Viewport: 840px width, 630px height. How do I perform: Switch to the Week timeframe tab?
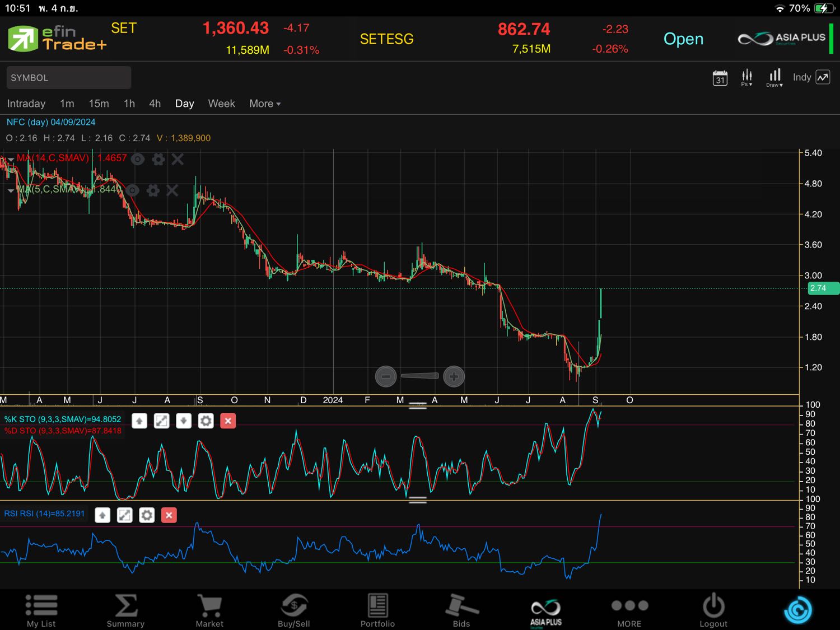(x=221, y=104)
